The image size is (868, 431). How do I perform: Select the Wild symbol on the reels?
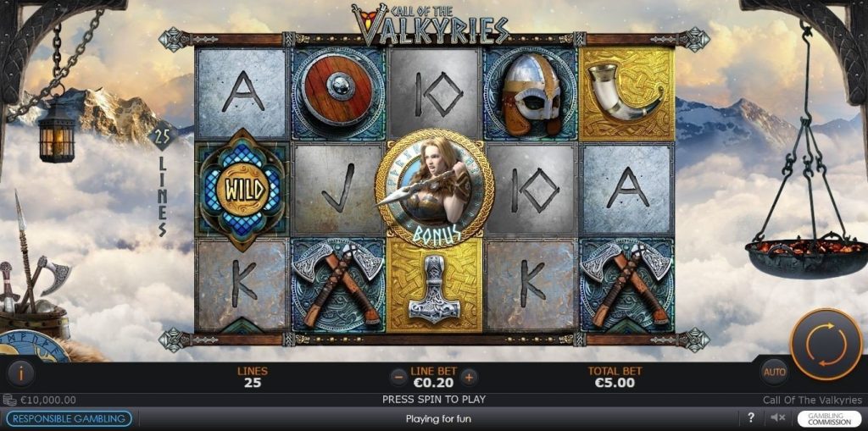tap(242, 190)
